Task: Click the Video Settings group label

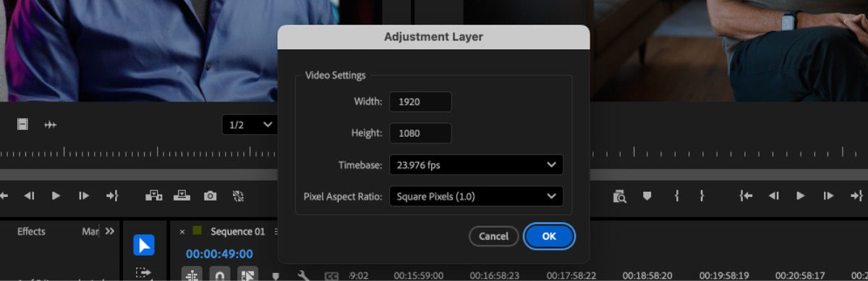Action: (x=336, y=75)
